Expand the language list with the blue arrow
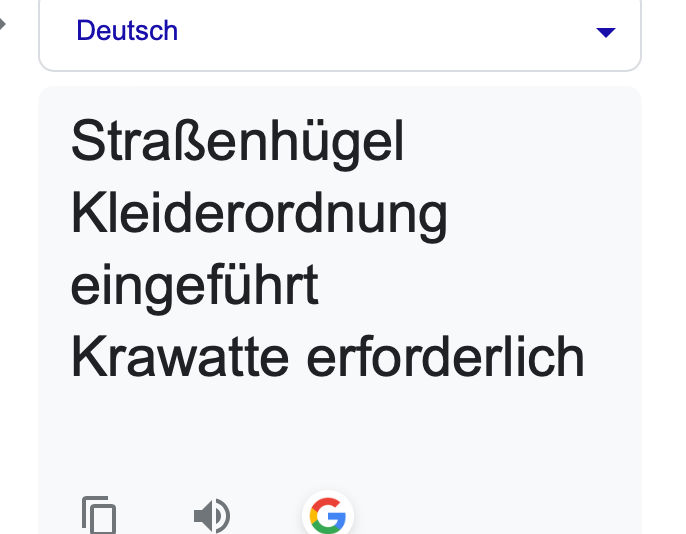 tap(605, 32)
